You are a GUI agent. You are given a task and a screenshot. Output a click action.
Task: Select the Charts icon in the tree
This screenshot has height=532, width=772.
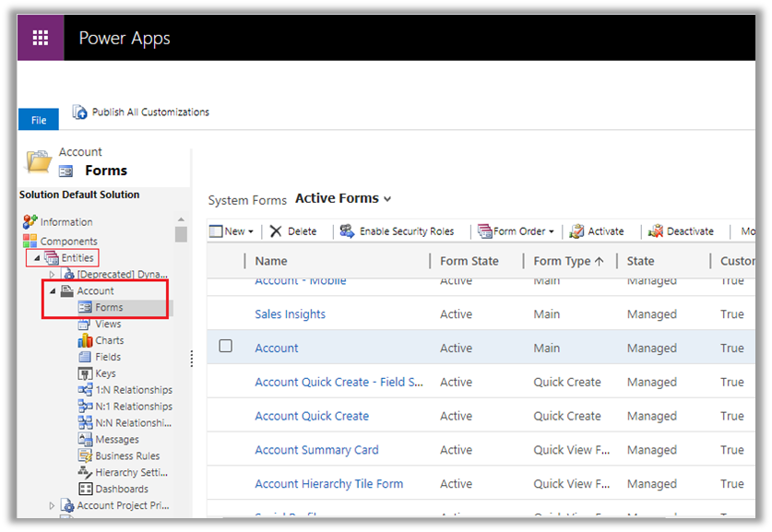coord(86,340)
